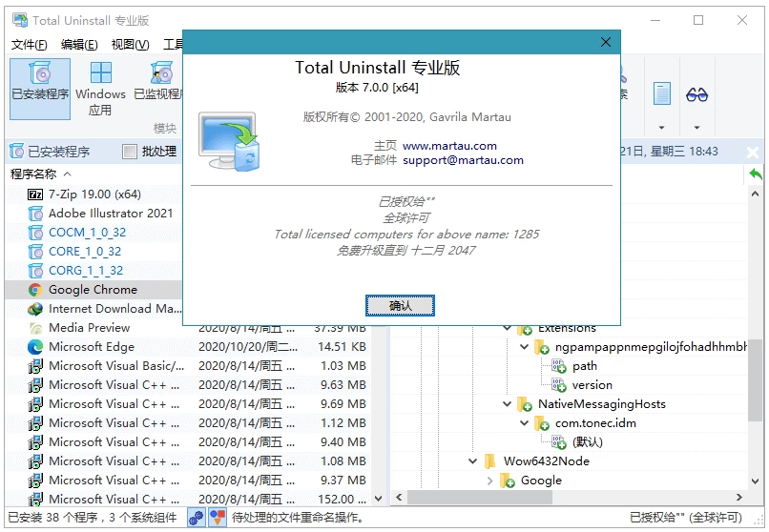
Task: Select the Visual C++ row sized 9.63 MB
Action: [x=188, y=385]
